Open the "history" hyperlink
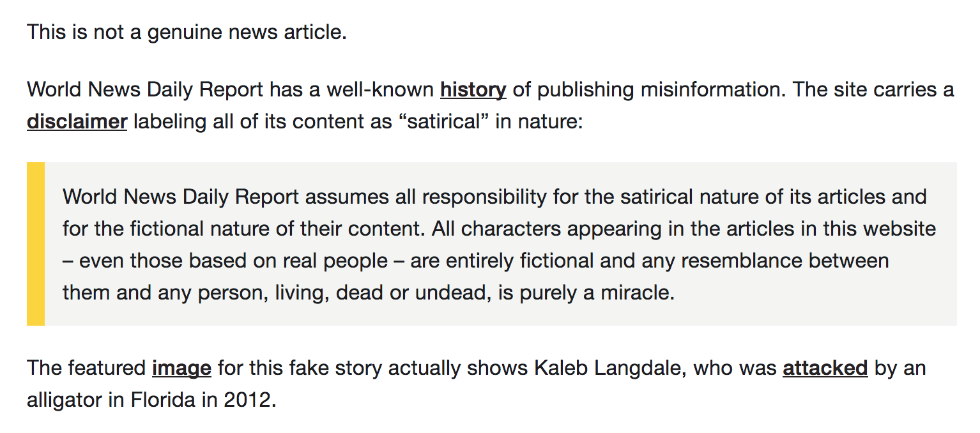 [473, 90]
